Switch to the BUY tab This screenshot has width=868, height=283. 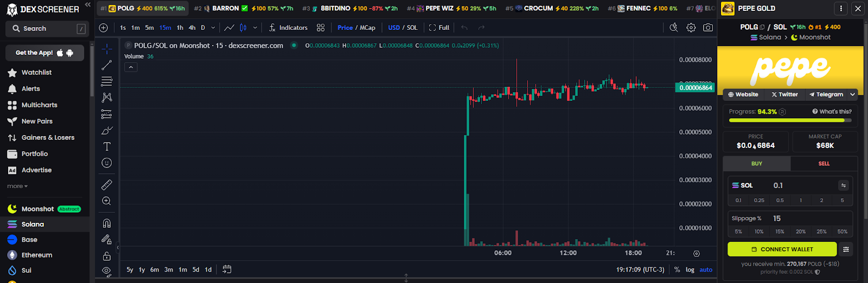tap(757, 164)
